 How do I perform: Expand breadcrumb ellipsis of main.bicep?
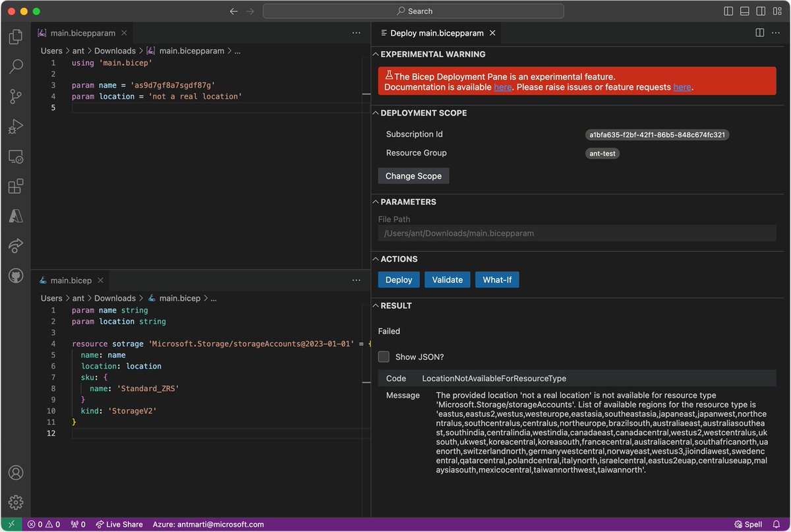213,298
